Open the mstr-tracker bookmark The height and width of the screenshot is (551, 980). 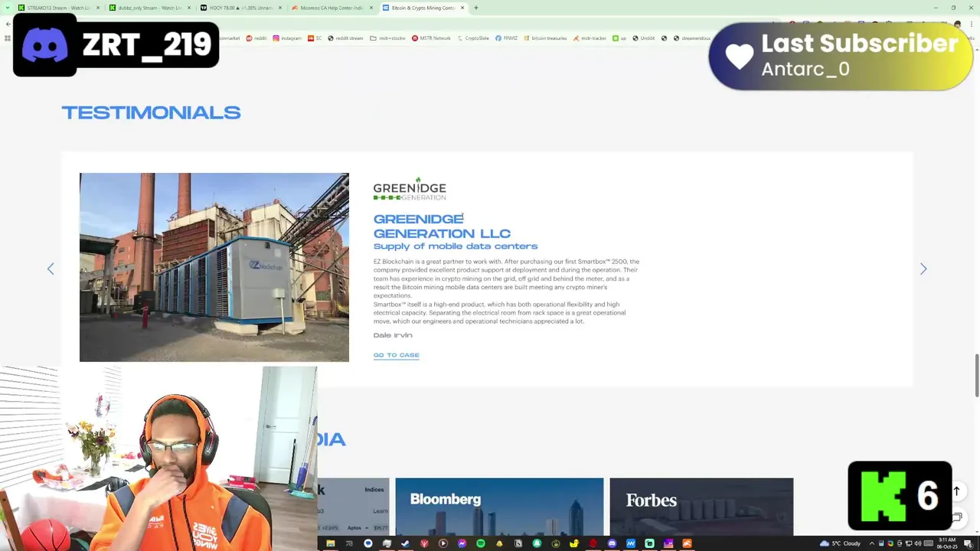tap(590, 38)
